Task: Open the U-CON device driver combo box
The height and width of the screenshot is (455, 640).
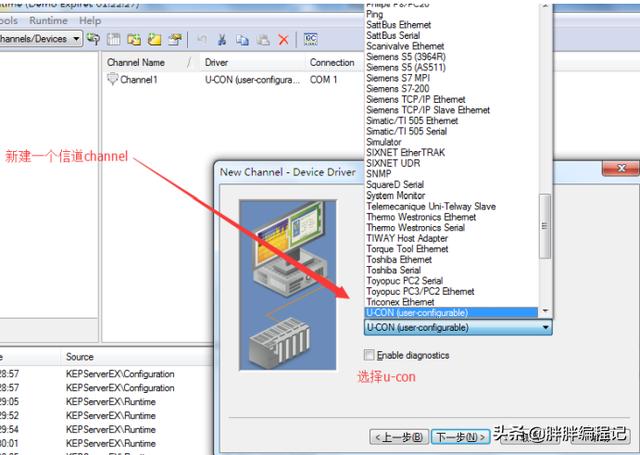Action: (458, 327)
